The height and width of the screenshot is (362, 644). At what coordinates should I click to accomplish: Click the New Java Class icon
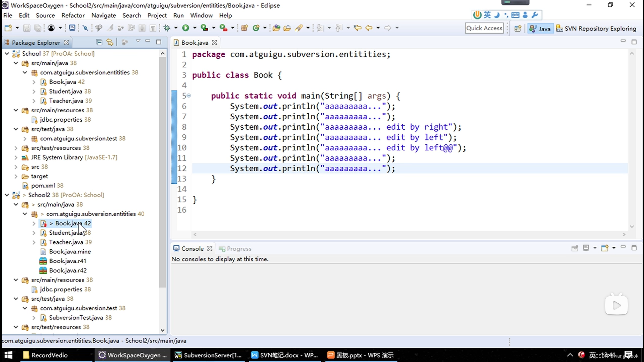[256, 28]
